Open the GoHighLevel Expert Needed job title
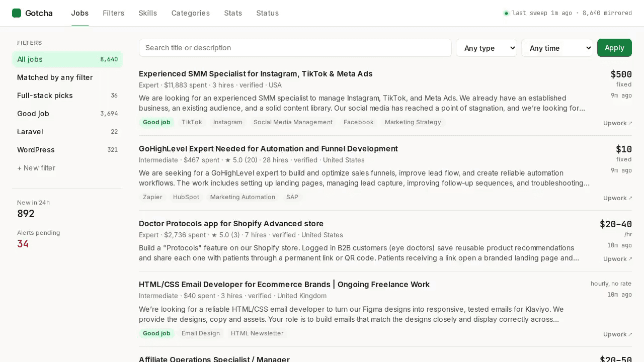The height and width of the screenshot is (362, 644). pos(268,149)
